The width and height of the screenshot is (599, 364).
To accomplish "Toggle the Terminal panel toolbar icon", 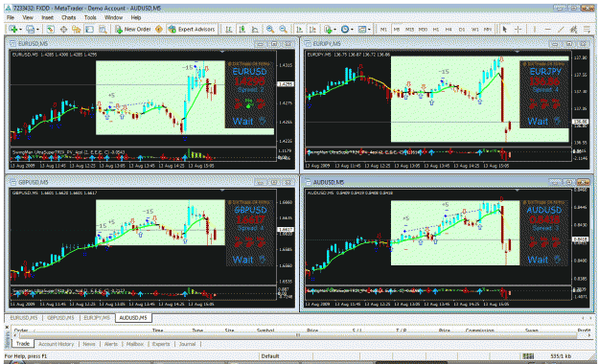I will 89,29.
